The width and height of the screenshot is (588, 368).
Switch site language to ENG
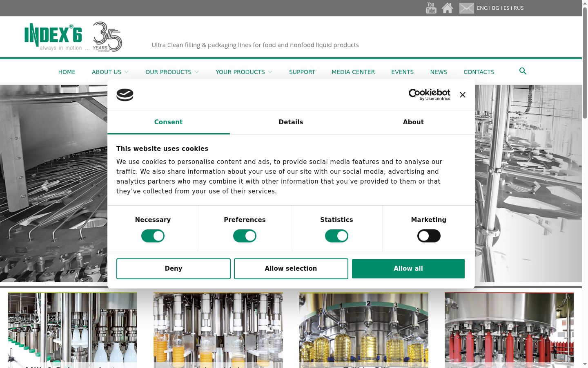(482, 8)
